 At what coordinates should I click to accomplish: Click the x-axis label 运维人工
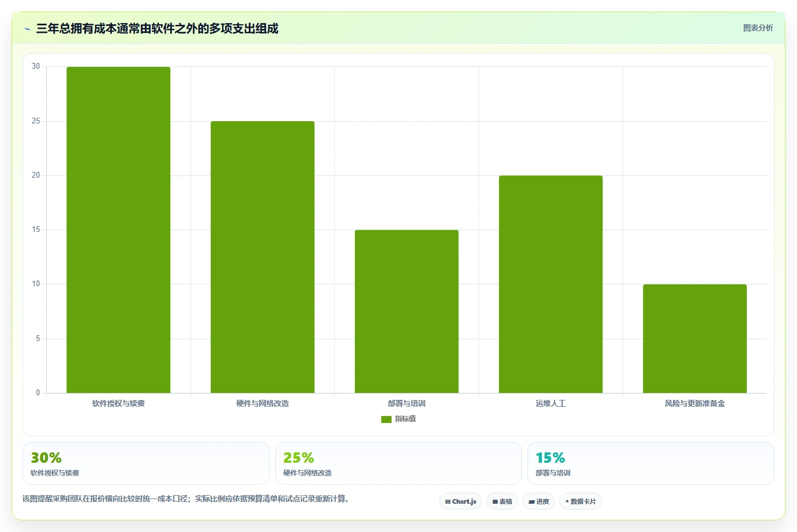pos(551,403)
